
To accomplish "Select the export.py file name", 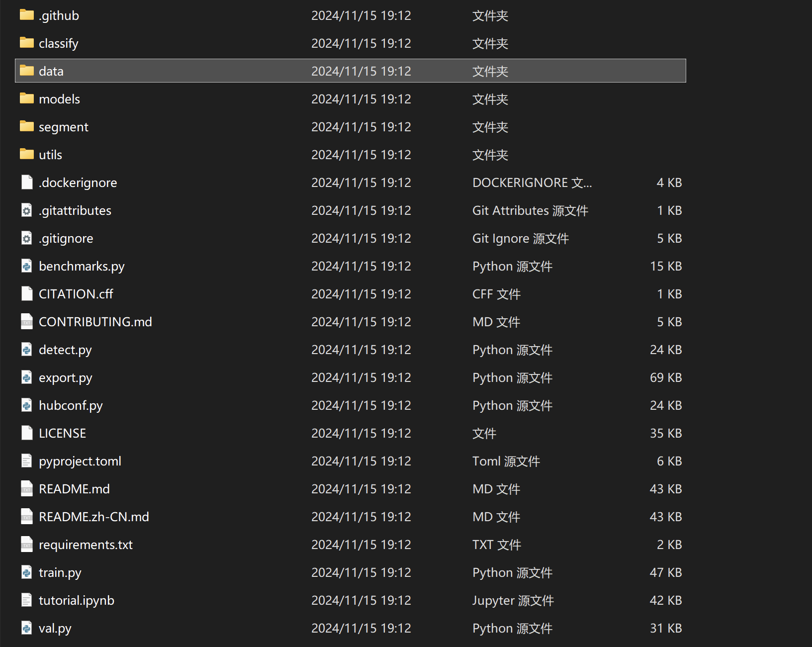I will (x=66, y=378).
